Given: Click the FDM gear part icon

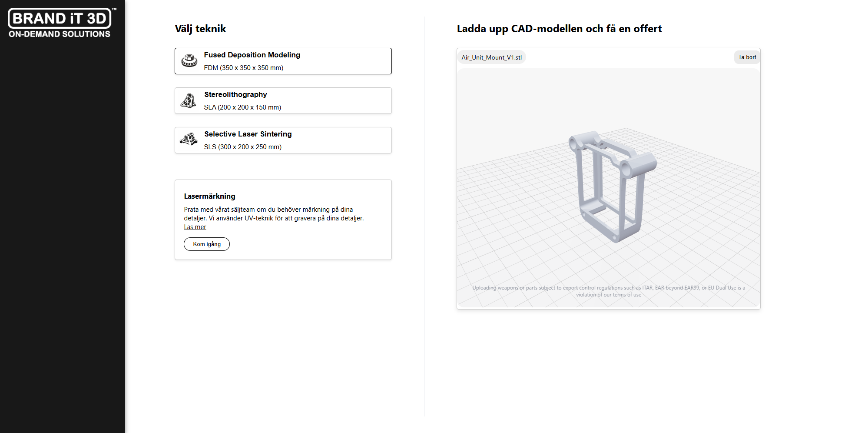Looking at the screenshot, I should [189, 61].
